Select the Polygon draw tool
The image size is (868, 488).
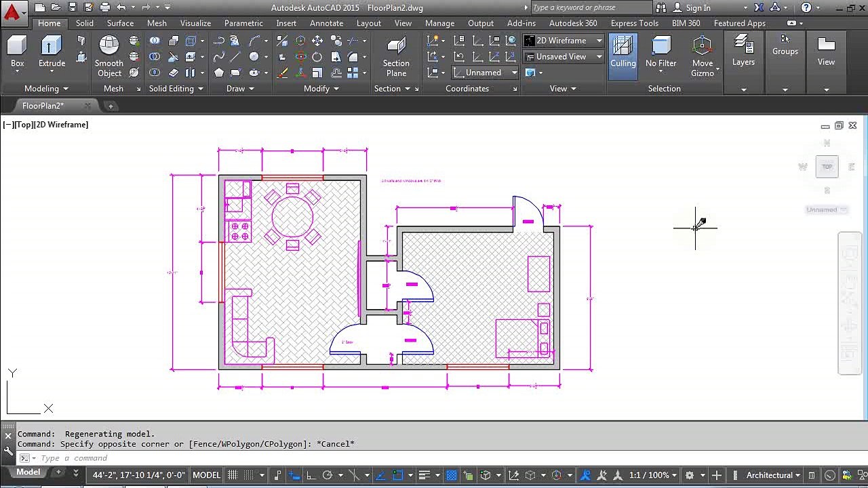tap(219, 73)
